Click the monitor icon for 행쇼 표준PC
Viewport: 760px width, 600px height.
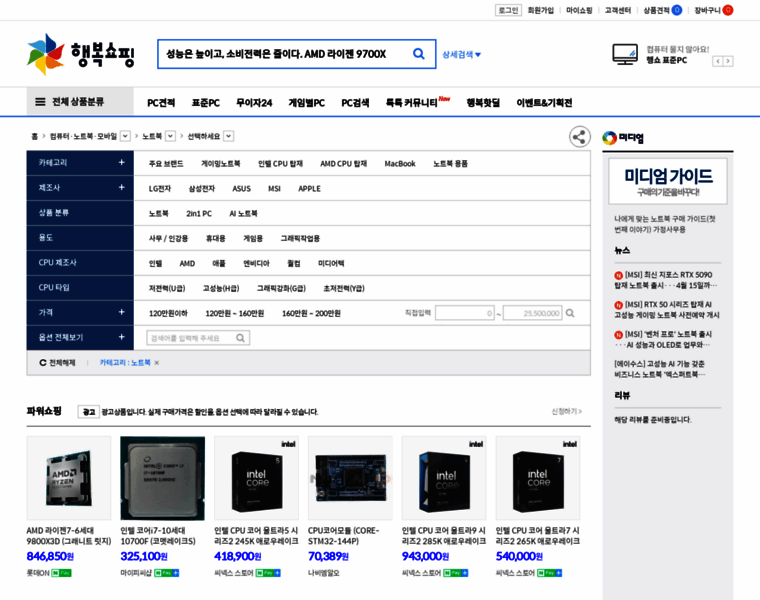click(625, 54)
